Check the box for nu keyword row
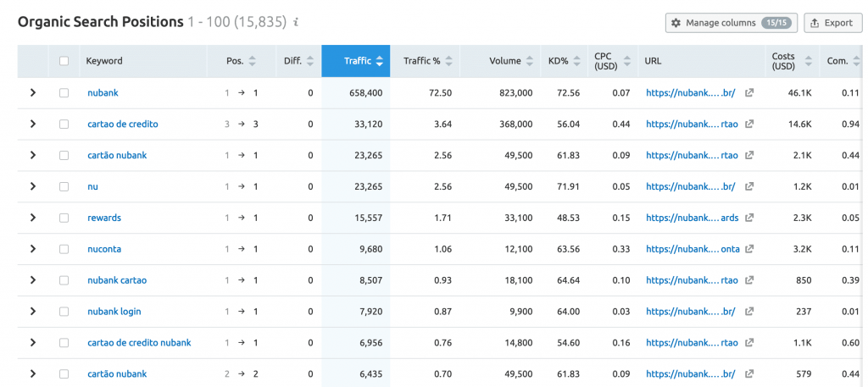The width and height of the screenshot is (868, 387). (x=64, y=187)
